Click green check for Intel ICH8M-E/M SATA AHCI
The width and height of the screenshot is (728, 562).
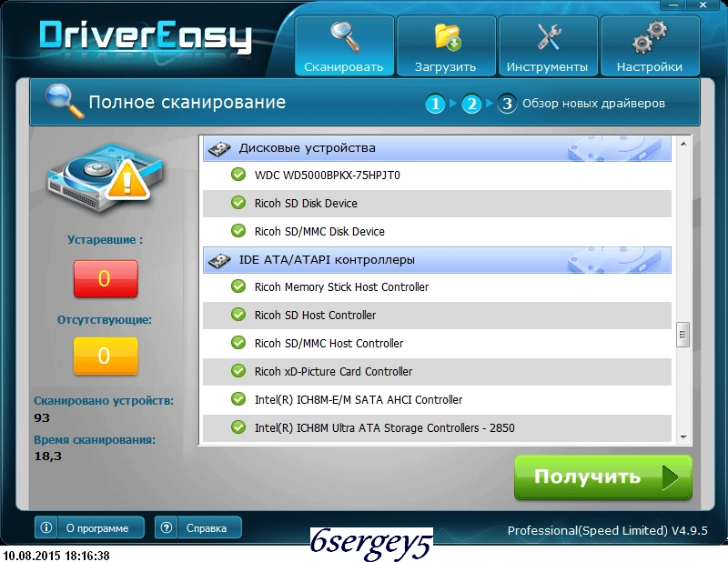238,399
